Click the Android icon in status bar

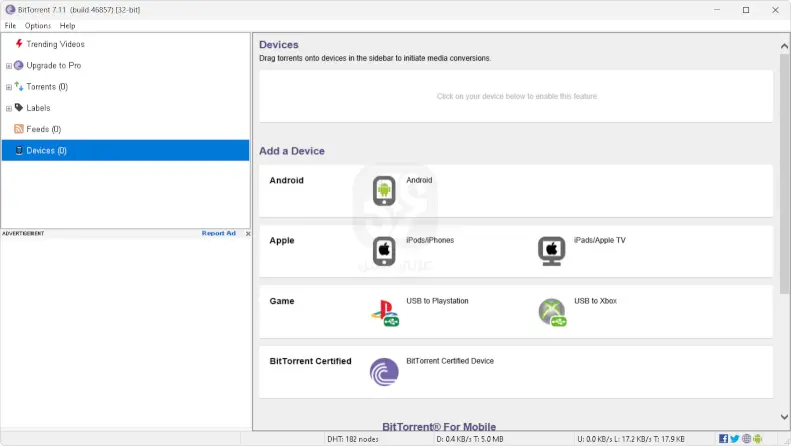click(757, 439)
